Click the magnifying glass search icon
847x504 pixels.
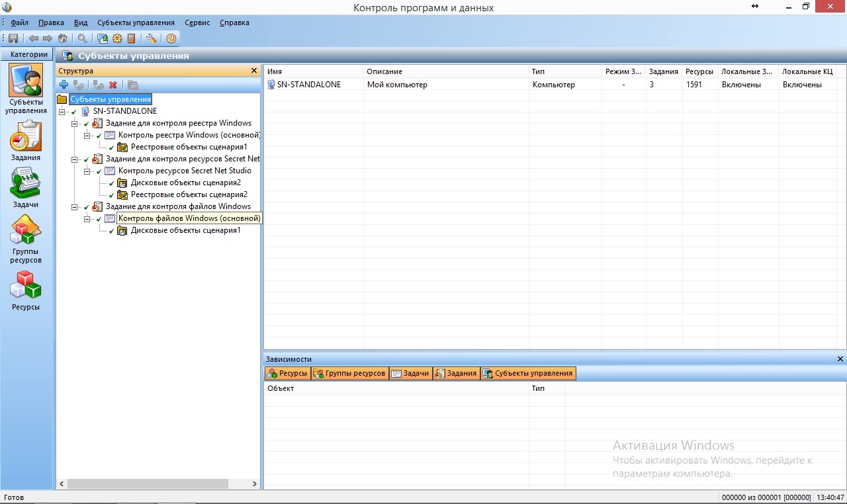click(x=82, y=38)
